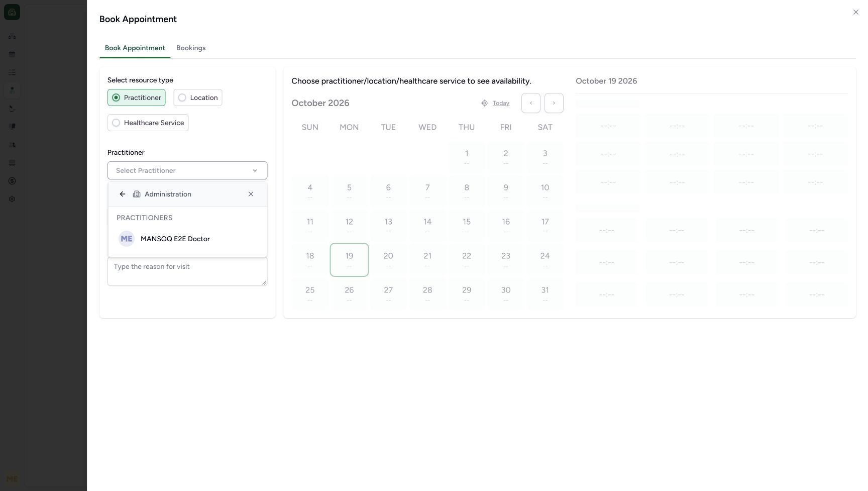This screenshot has height=491, width=868.
Task: Choose October 7 on calendar
Action: [427, 191]
